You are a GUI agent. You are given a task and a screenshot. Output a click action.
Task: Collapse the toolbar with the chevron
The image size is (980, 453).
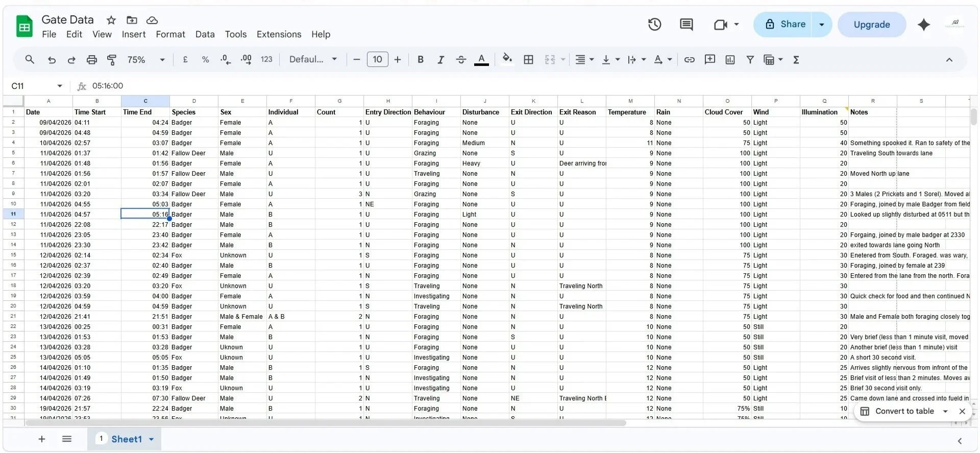(x=949, y=60)
